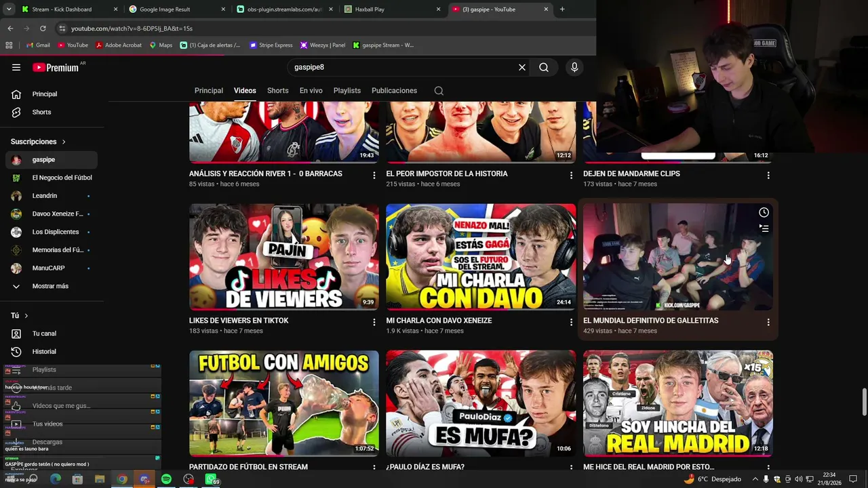
Task: Open WhatsApp from the taskbar
Action: 211,479
